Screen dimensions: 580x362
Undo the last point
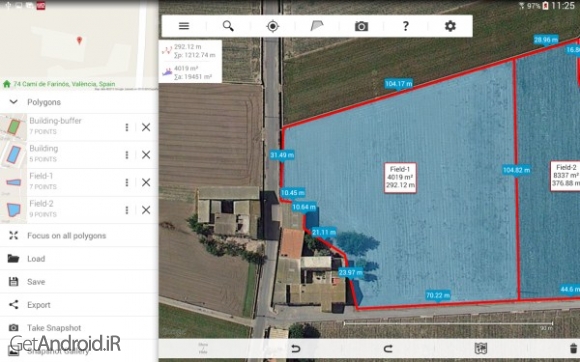pyautogui.click(x=296, y=348)
